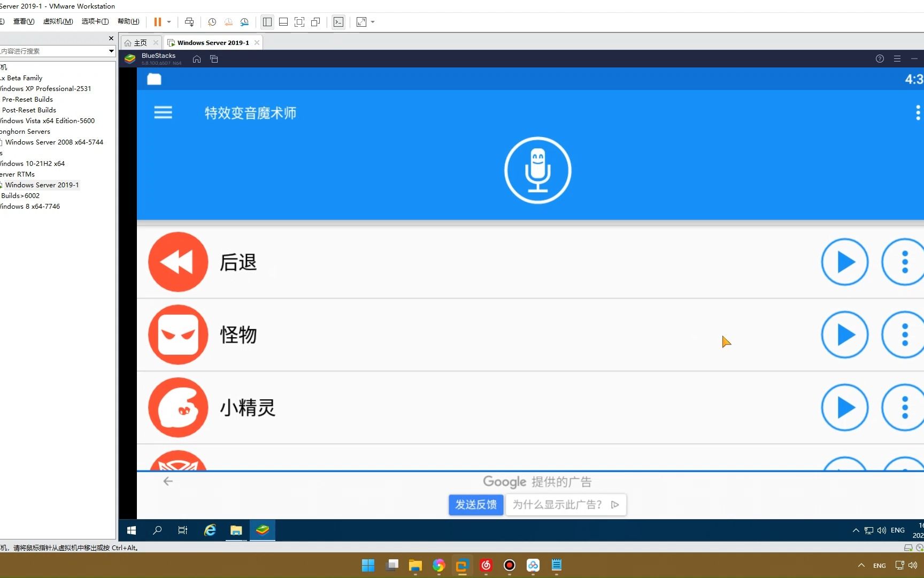Select Windows 10-21H2 x64 entry
Screen dimensions: 924x578
pyautogui.click(x=33, y=164)
